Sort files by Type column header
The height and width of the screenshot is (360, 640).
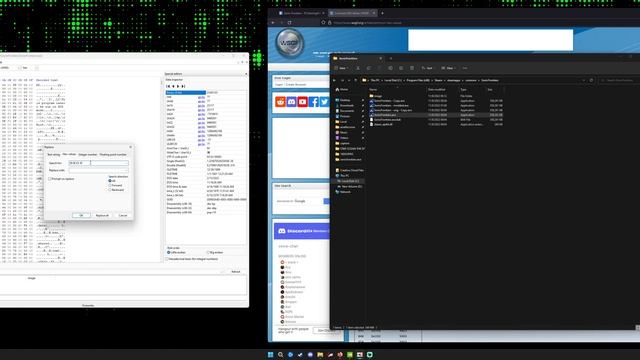coord(464,89)
